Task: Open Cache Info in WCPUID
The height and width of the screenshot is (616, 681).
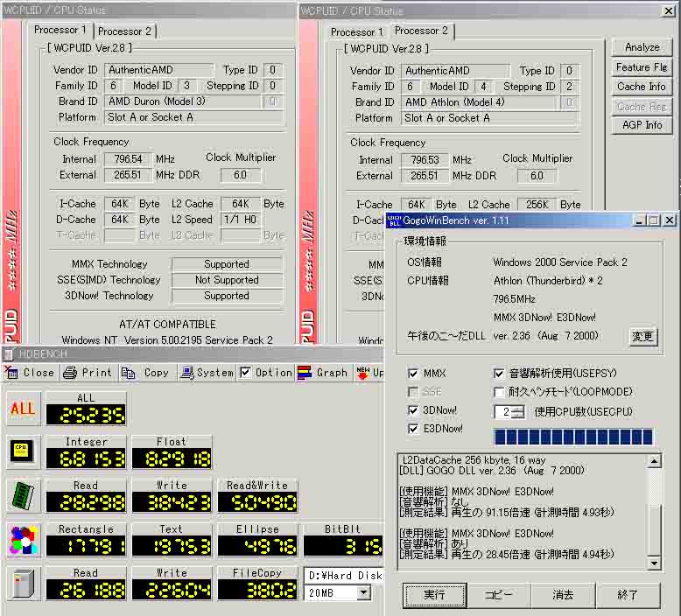Action: pyautogui.click(x=642, y=87)
